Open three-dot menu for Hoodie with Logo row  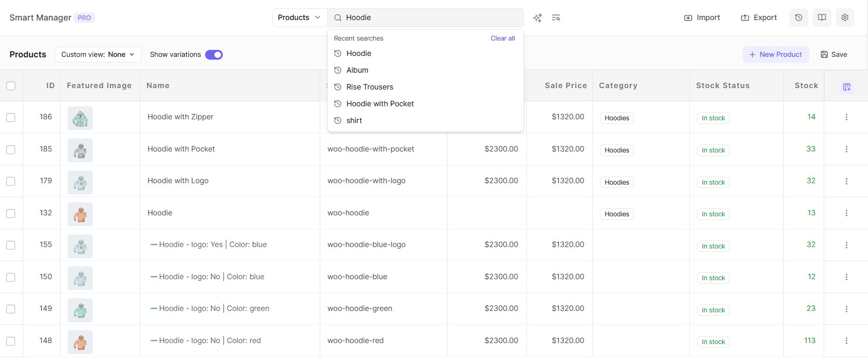point(846,181)
